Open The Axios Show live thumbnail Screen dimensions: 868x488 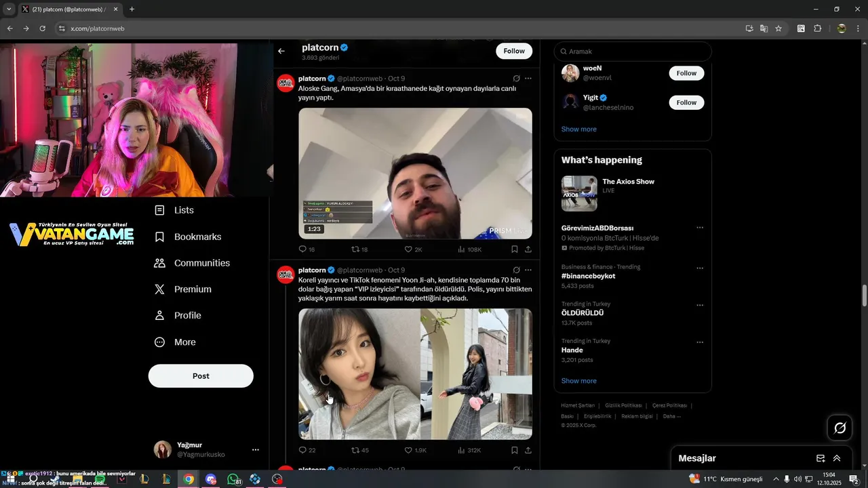point(579,193)
